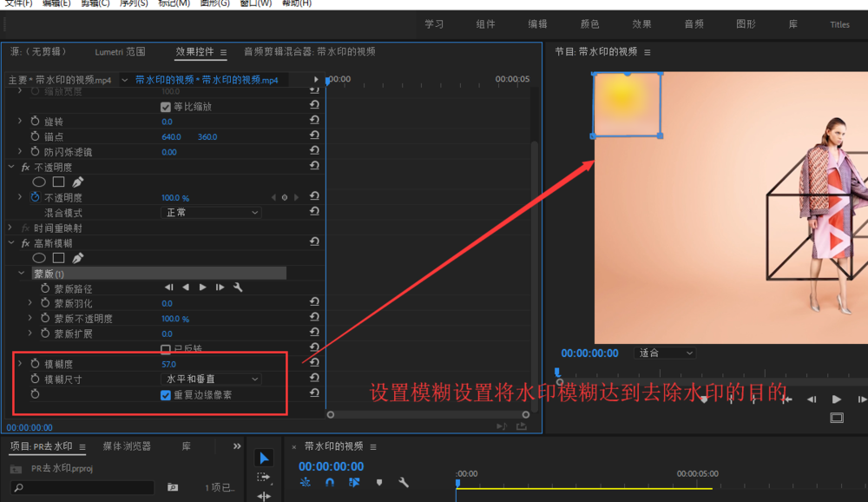Screen dimensions: 868x502
Task: Track the mask forward with play arrow
Action: click(x=203, y=287)
